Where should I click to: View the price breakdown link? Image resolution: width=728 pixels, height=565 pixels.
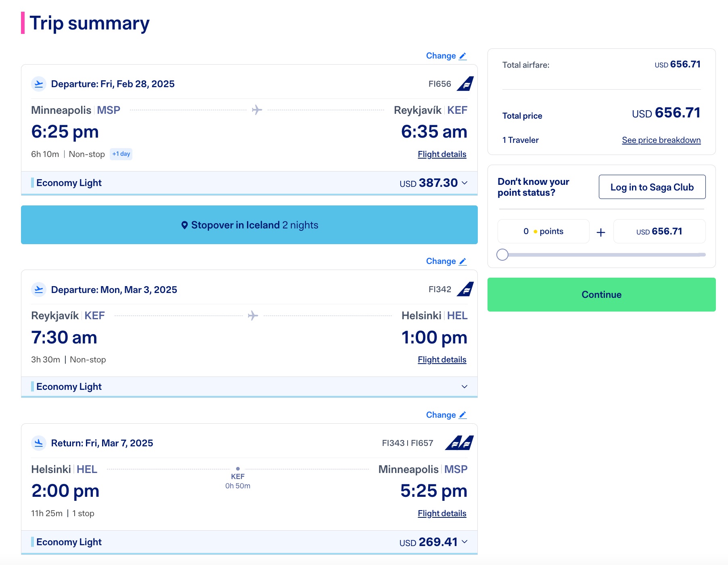point(661,140)
